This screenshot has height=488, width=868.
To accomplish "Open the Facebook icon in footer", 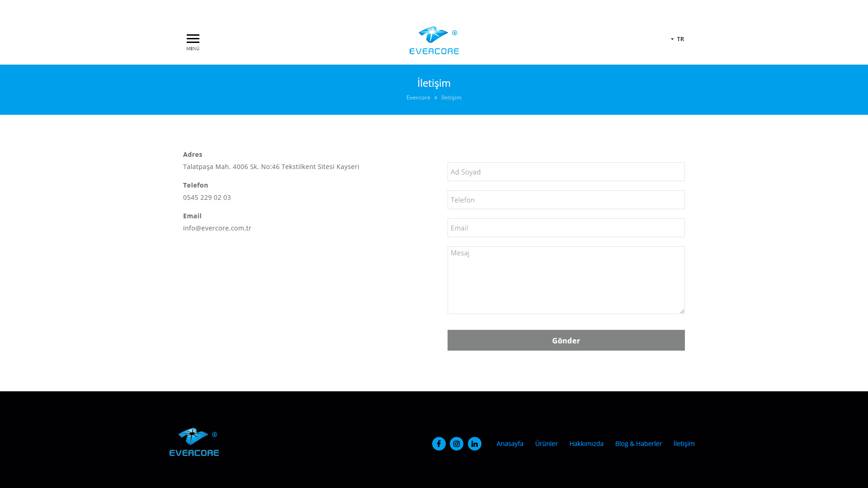I will (439, 444).
